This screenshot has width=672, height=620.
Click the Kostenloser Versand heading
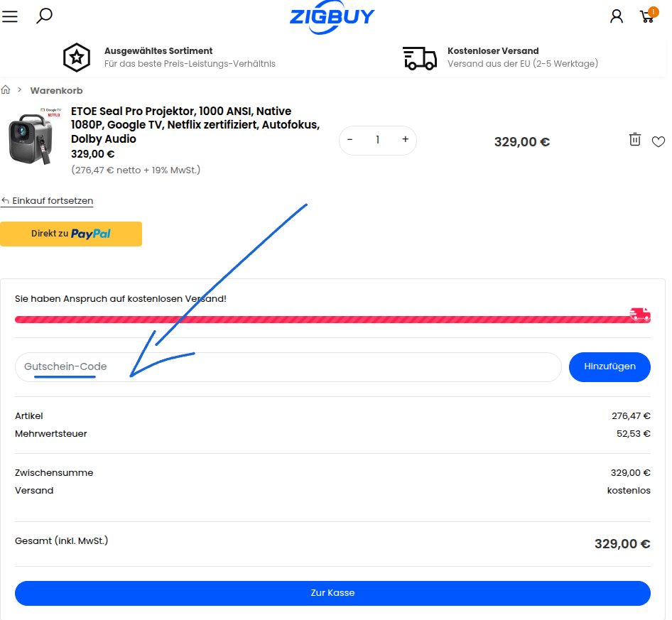click(x=493, y=50)
